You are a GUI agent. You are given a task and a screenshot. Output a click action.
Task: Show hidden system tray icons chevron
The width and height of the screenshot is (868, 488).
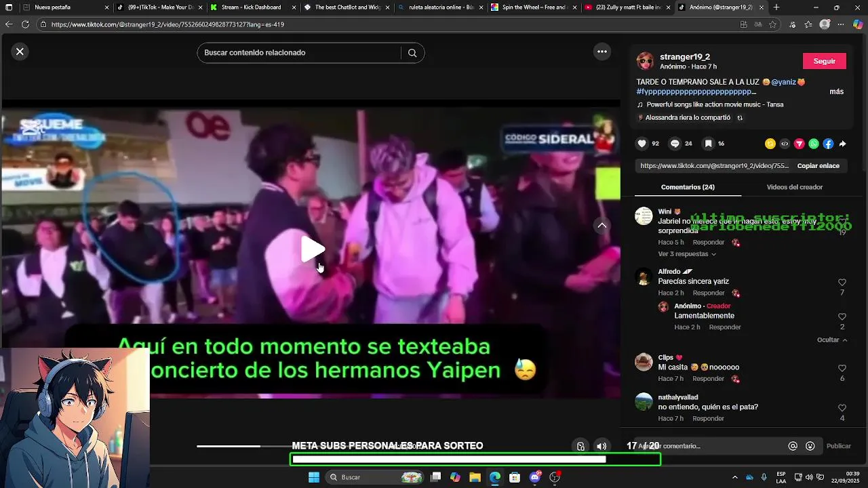734,477
